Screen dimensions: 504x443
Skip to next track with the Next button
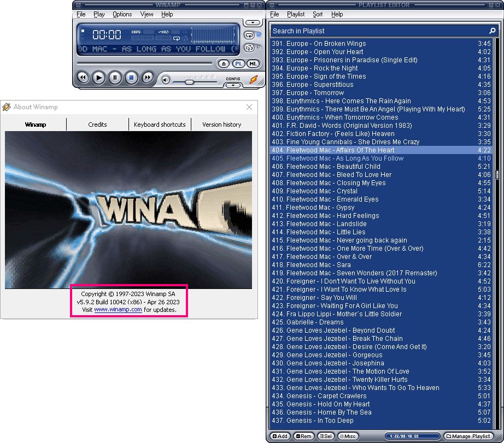pos(147,78)
